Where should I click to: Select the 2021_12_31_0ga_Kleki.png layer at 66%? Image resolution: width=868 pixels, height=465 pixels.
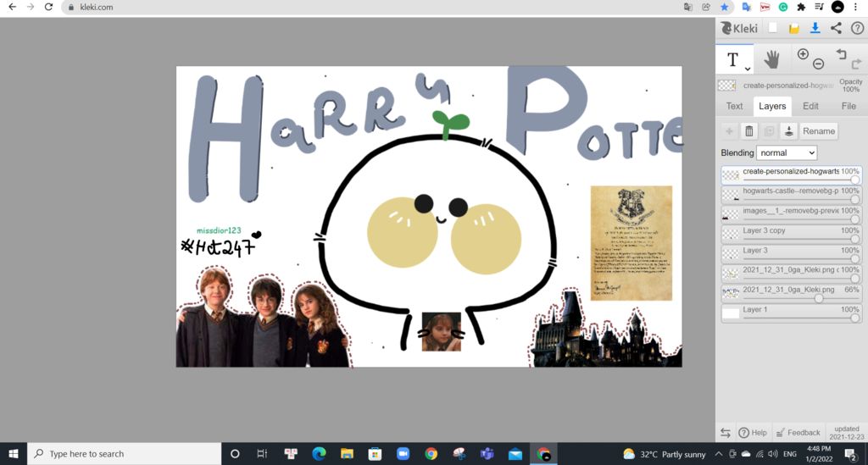[x=791, y=294]
